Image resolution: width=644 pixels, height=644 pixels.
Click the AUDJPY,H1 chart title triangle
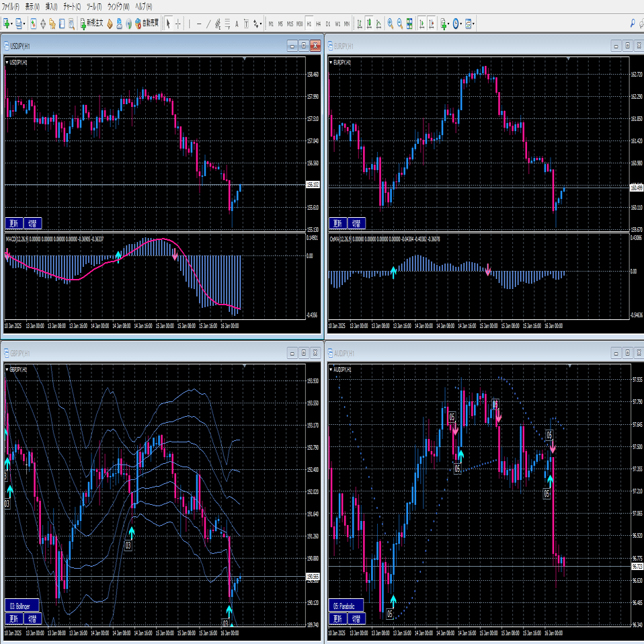tap(331, 370)
